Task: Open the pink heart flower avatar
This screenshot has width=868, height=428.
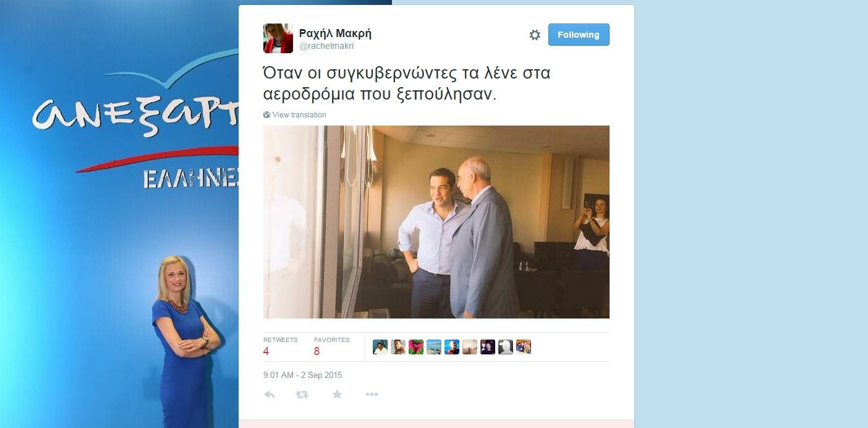Action: [416, 347]
